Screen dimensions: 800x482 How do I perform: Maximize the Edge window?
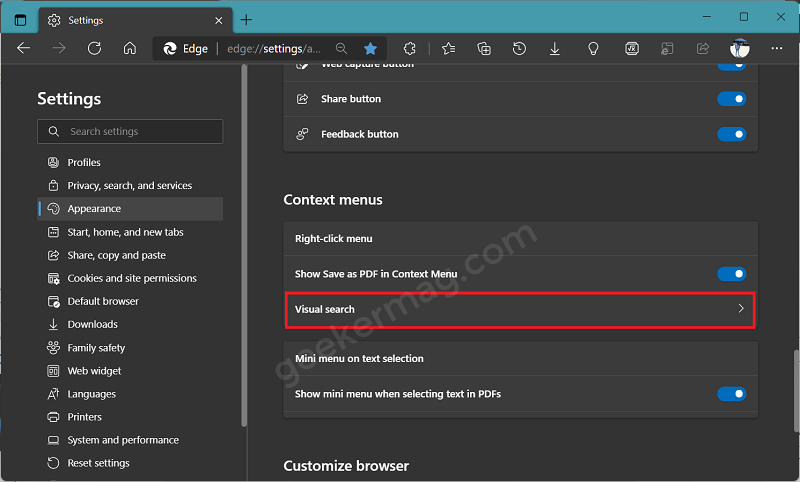[x=744, y=17]
